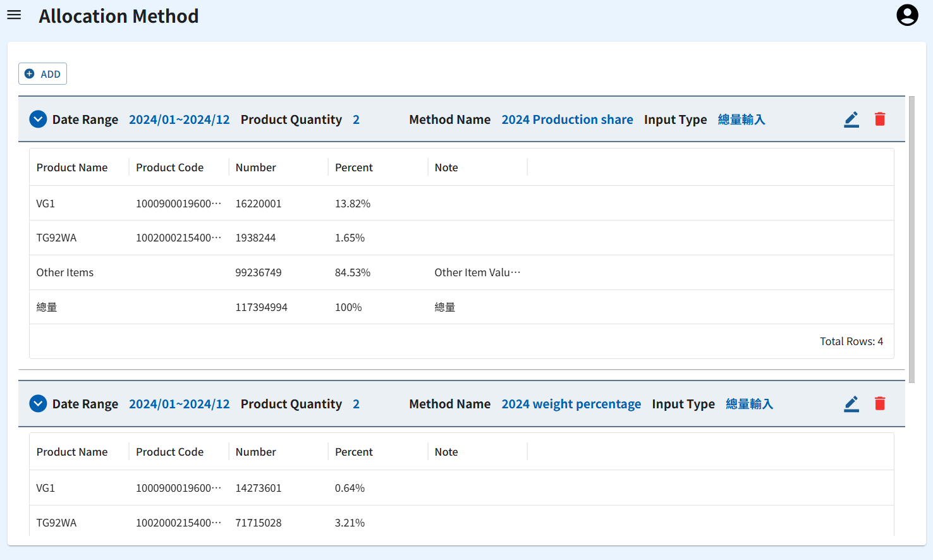Viewport: 933px width, 560px height.
Task: Click the number 71715028 in second table
Action: [x=259, y=523]
